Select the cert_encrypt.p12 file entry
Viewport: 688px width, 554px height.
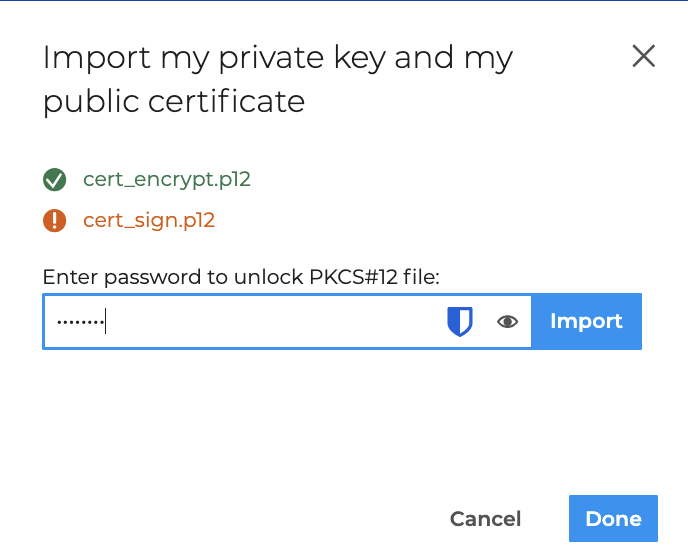(x=166, y=180)
